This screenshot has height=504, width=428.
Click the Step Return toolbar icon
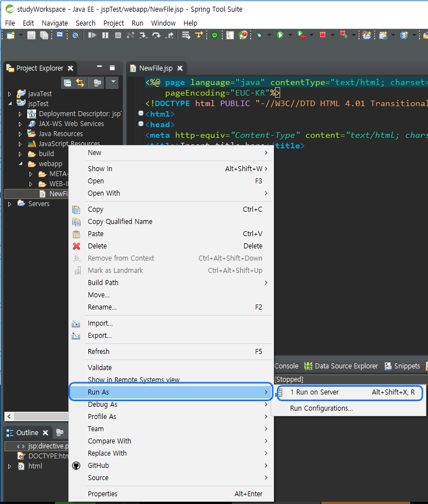[169, 35]
